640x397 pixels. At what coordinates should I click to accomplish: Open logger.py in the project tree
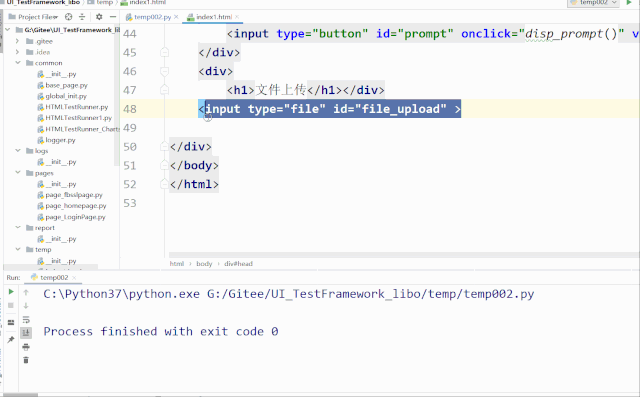[60, 140]
